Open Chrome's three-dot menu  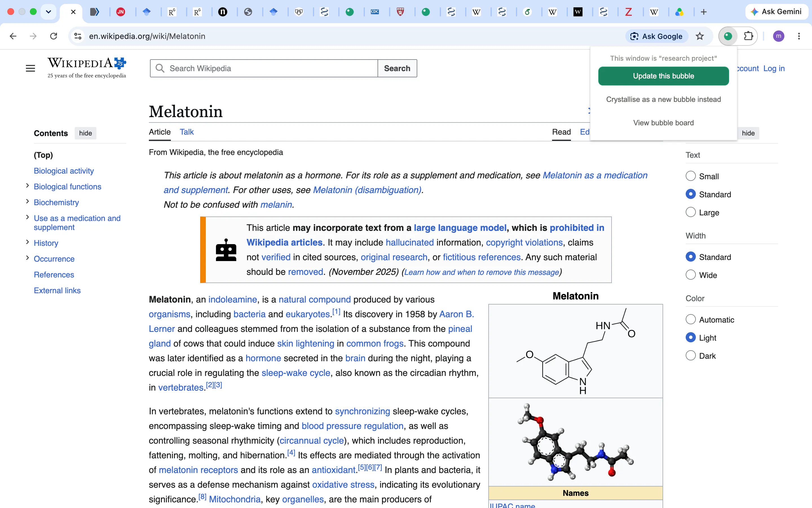(x=799, y=36)
